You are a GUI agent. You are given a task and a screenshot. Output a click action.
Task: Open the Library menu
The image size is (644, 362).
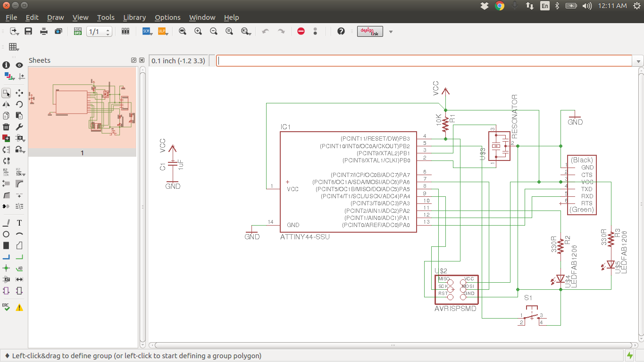(134, 17)
